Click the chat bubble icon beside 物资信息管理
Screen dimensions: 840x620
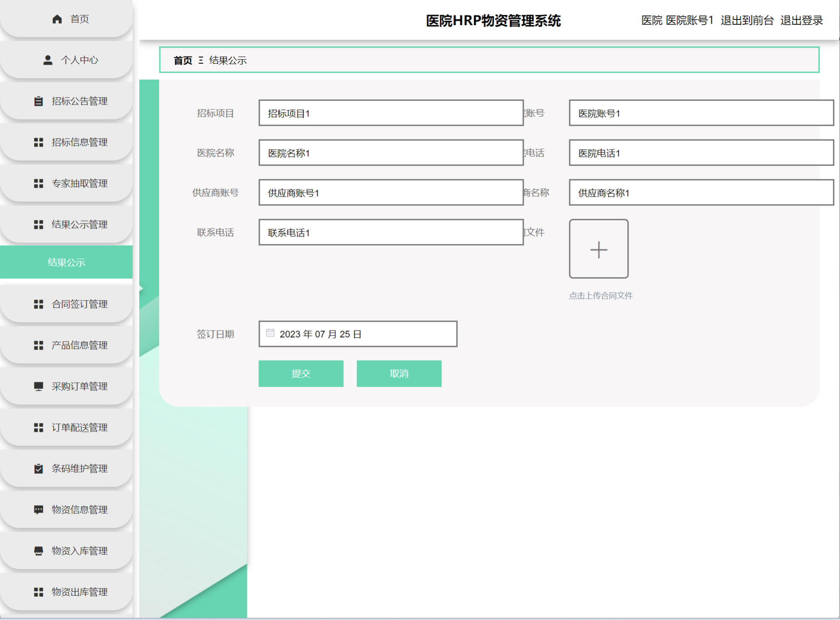38,510
